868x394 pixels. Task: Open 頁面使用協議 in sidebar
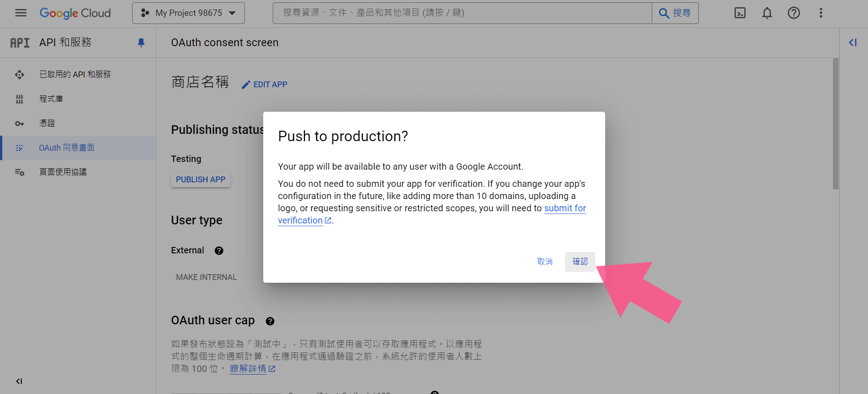[78, 172]
